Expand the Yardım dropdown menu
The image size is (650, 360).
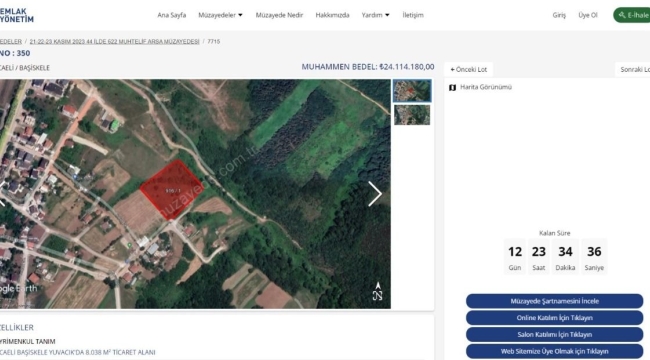coord(375,15)
